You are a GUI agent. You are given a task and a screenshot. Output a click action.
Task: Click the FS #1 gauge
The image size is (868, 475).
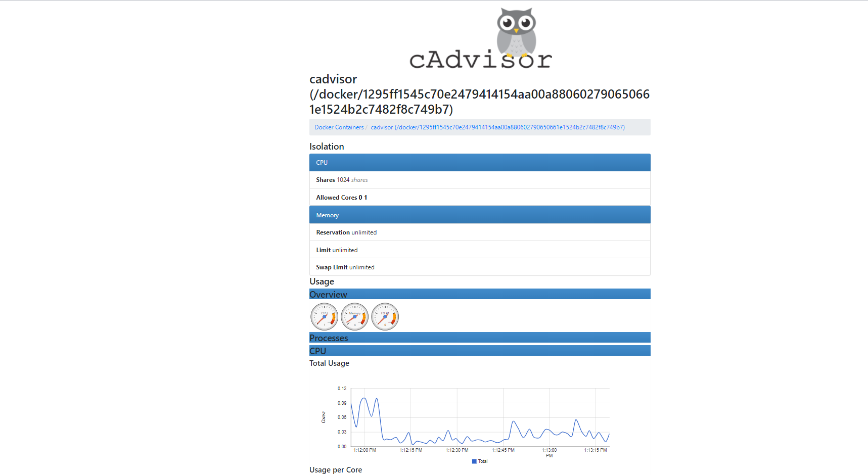pos(385,316)
